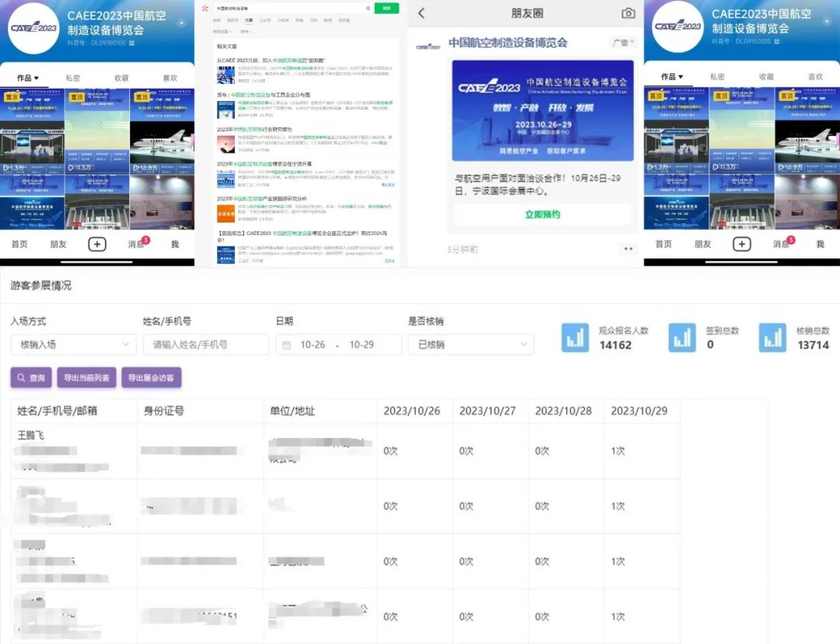
Task: Click the 13714 verification total
Action: (x=814, y=345)
